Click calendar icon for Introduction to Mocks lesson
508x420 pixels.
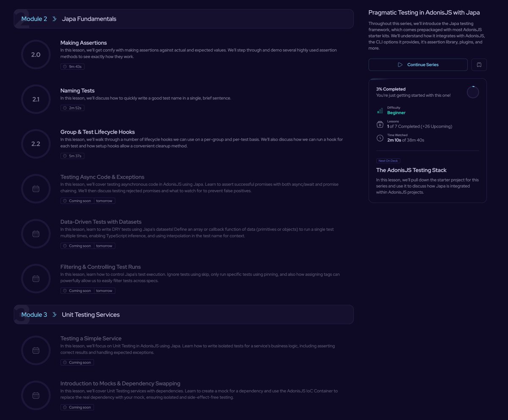click(36, 395)
